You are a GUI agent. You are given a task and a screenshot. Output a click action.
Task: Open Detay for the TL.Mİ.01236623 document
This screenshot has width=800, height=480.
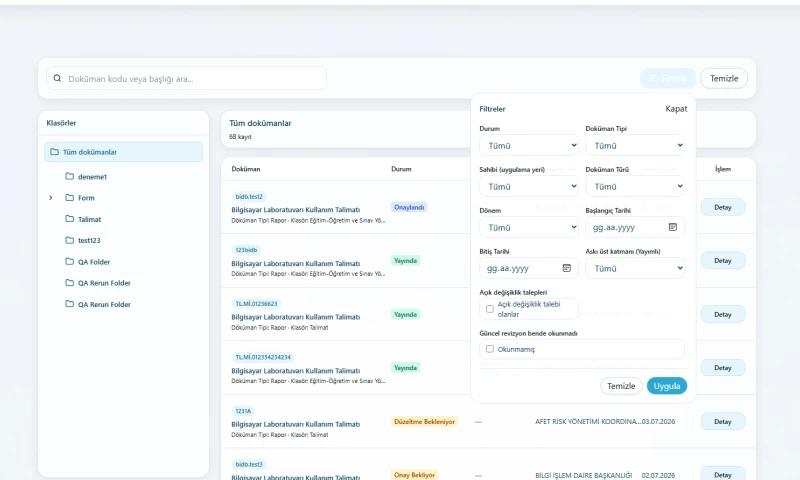(x=722, y=314)
